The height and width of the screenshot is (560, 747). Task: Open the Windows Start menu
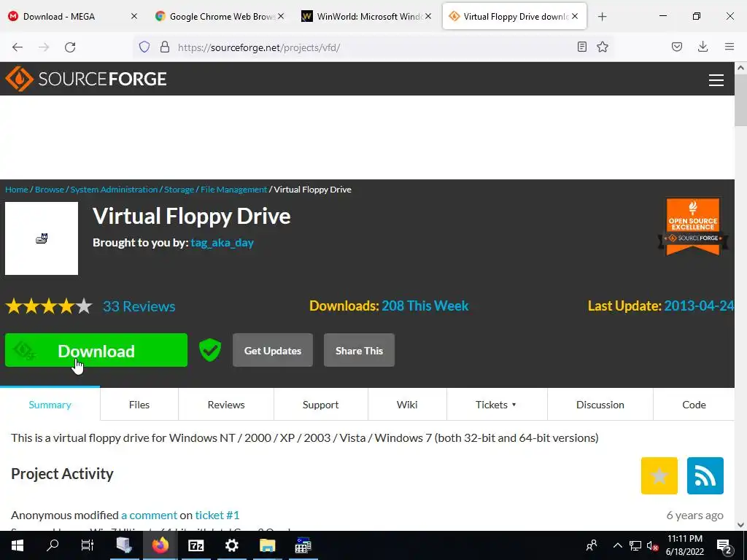tap(18, 545)
